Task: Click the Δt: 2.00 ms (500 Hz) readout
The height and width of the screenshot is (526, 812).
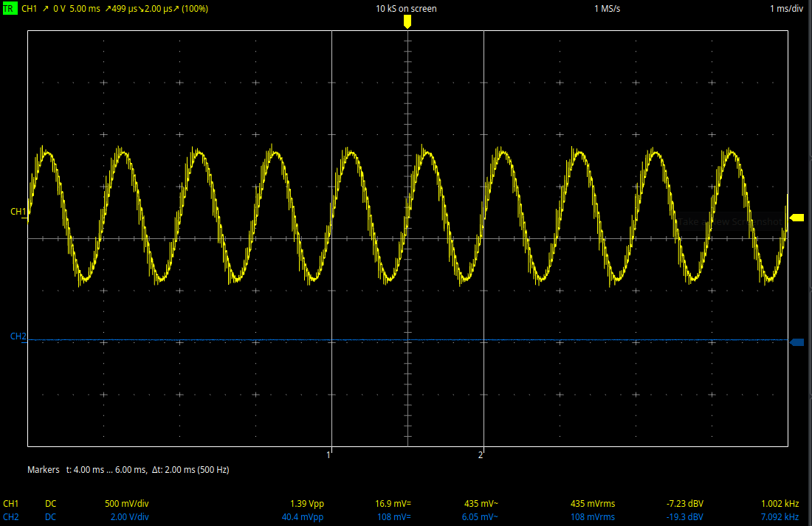Action: 190,470
